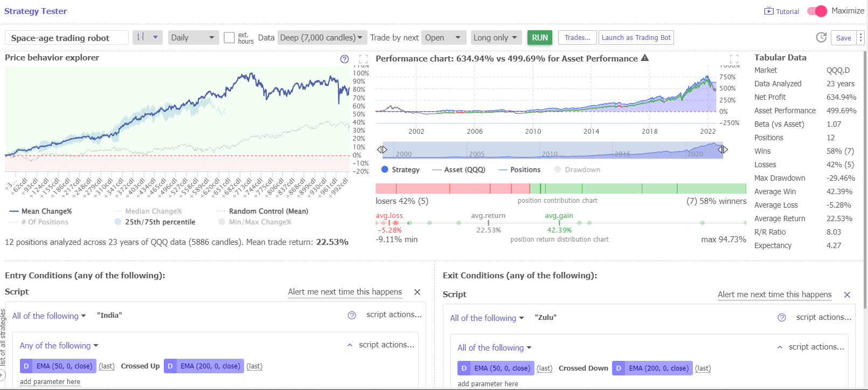Open inner 'All of the following' dropdown in Exit
The height and width of the screenshot is (390, 868).
pos(495,348)
